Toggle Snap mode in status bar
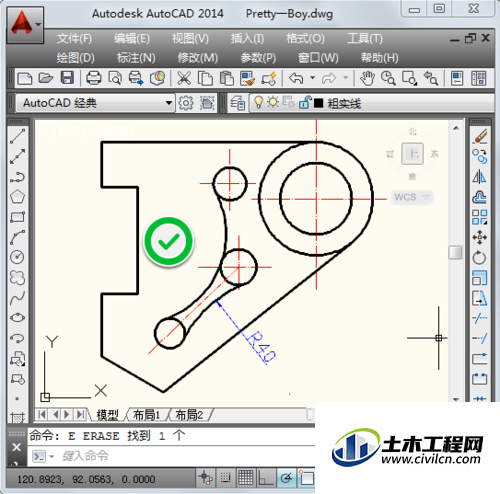 [225, 478]
